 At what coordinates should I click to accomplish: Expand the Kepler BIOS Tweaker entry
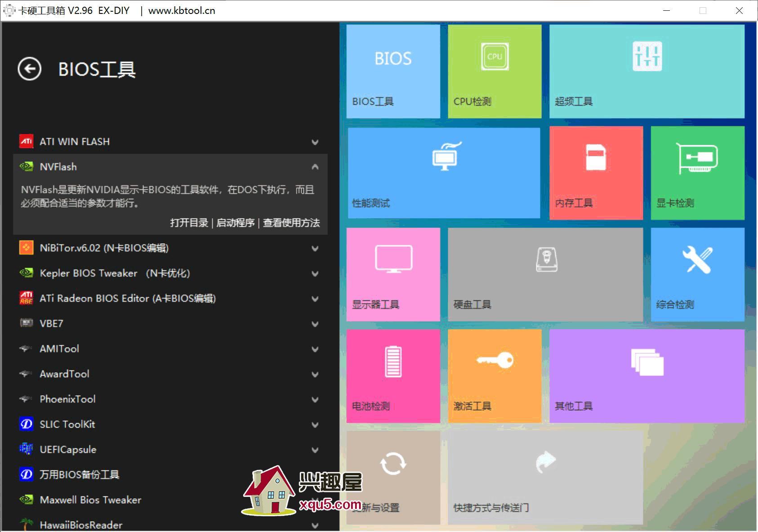pyautogui.click(x=315, y=274)
